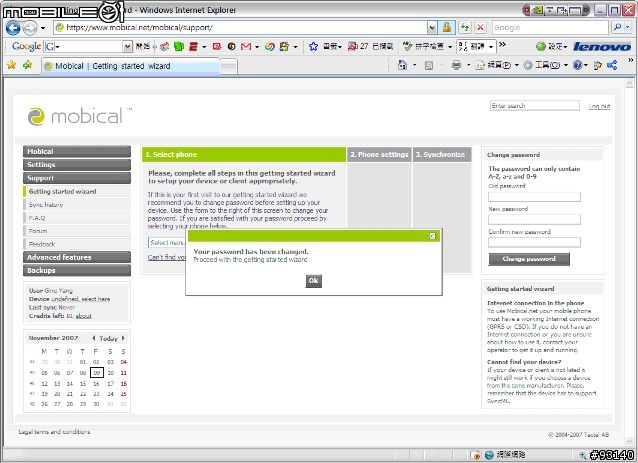Focus the Confirm new password field

(534, 243)
